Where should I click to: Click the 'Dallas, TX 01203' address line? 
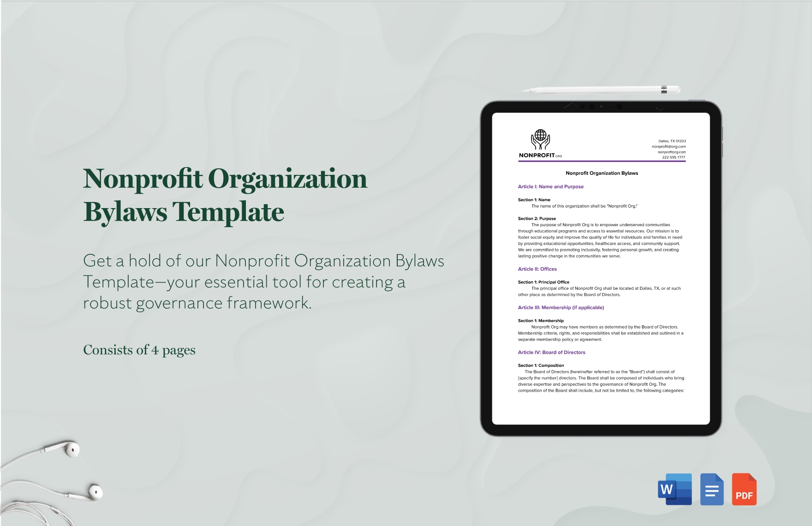[672, 141]
